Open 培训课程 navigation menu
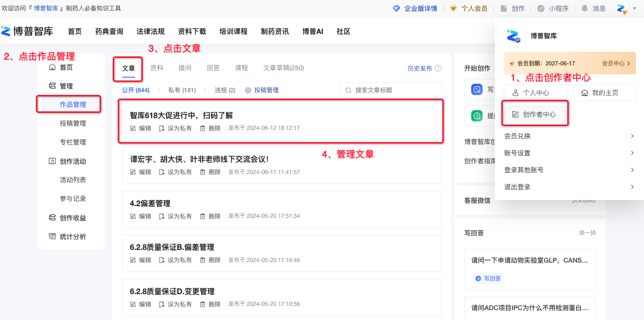This screenshot has width=644, height=320. (x=233, y=32)
